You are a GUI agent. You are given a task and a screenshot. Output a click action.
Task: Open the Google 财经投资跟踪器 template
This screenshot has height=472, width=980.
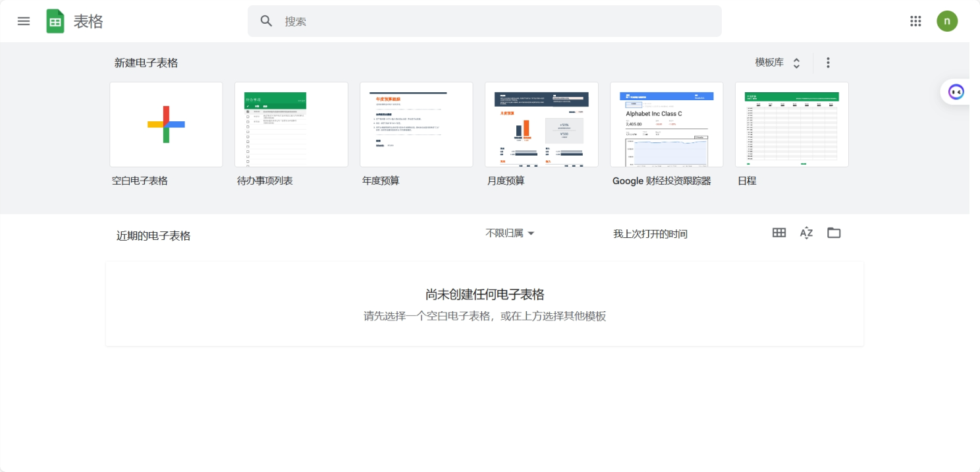pos(666,124)
